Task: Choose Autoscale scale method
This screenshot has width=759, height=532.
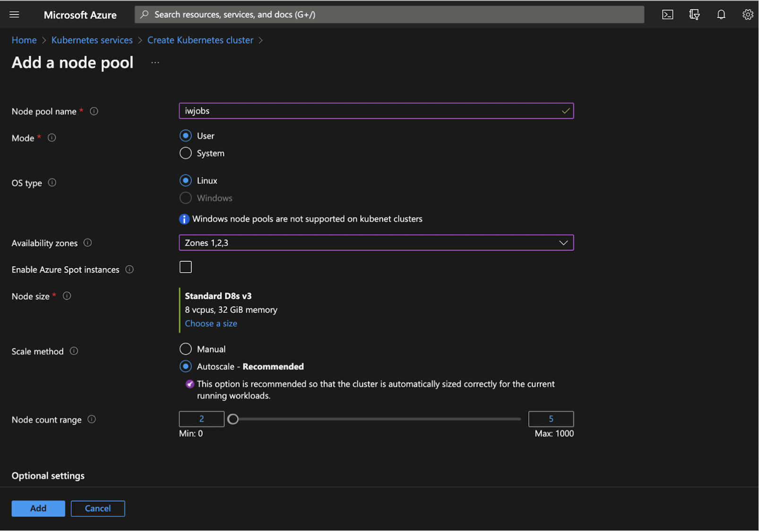Action: coord(185,367)
